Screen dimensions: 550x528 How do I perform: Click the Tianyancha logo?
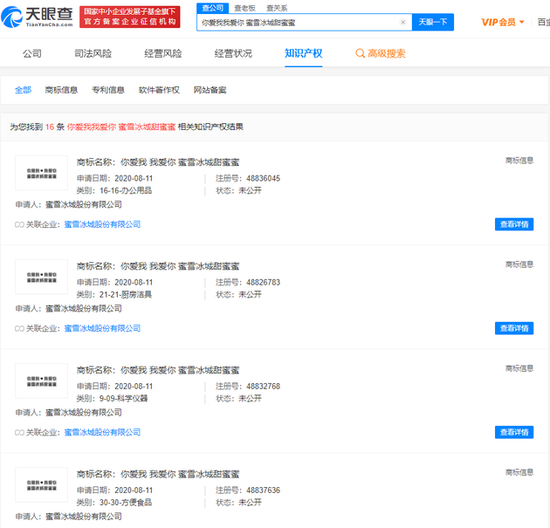pos(37,16)
